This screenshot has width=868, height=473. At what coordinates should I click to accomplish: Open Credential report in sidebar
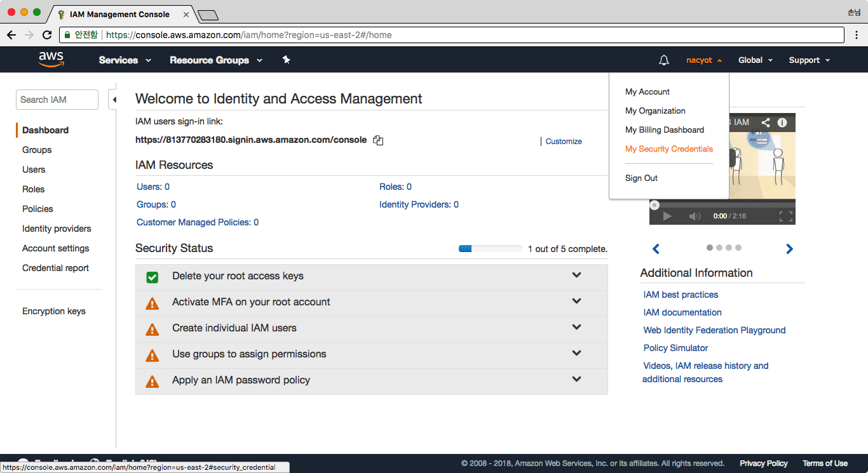(x=55, y=268)
